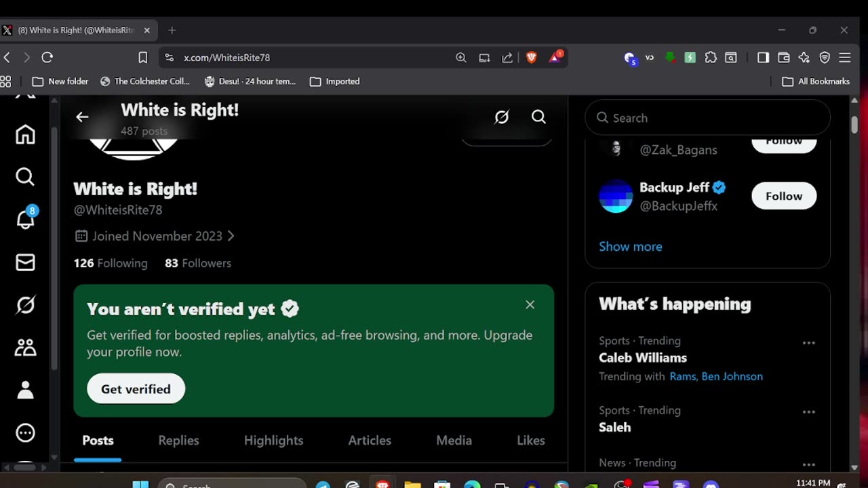Open the Saleh trending topic
The height and width of the screenshot is (488, 868).
coord(615,427)
